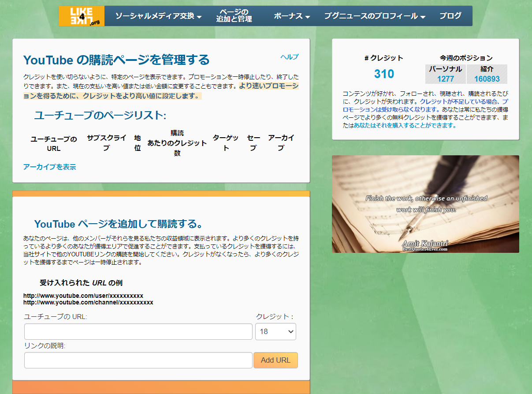Click the YouTube の購読ページを管理する heading
Image resolution: width=532 pixels, height=394 pixels.
pyautogui.click(x=116, y=60)
